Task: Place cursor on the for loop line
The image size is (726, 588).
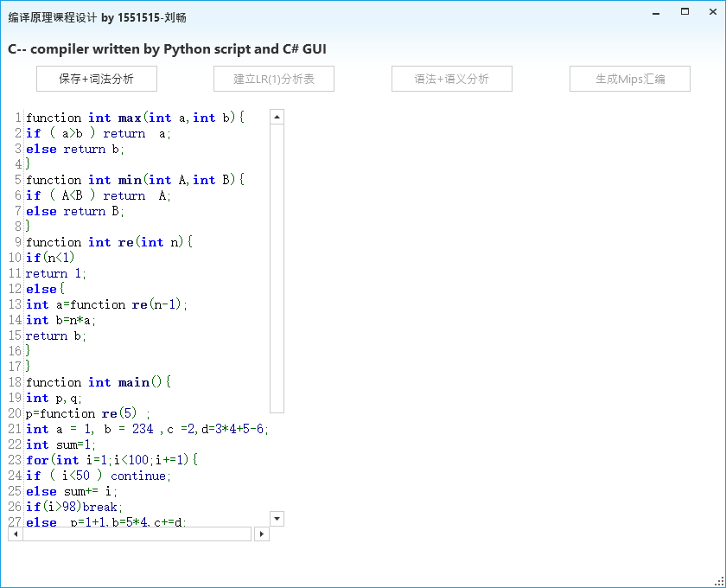Action: [112, 460]
